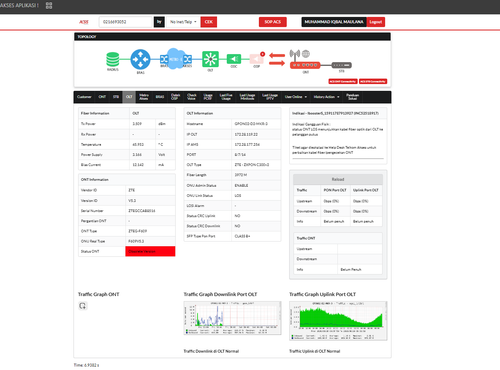Image resolution: width=500 pixels, height=370 pixels.
Task: Click the Reload button above traffic table
Action: point(338,179)
